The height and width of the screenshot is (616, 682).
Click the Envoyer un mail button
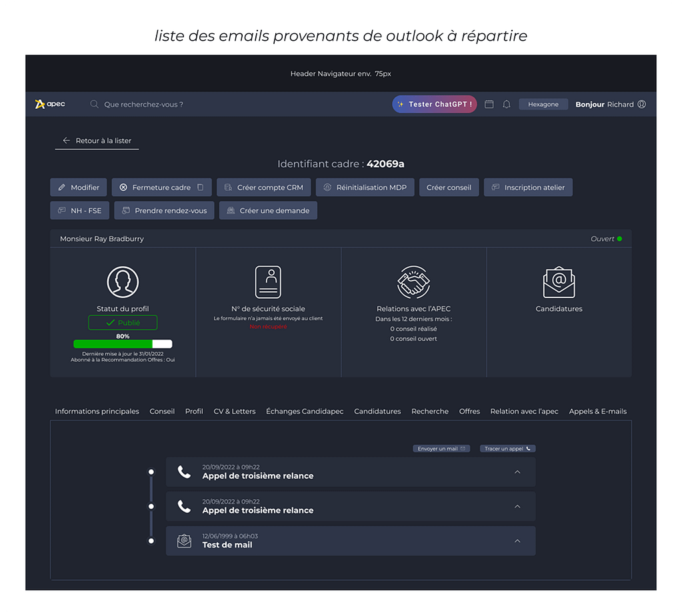(441, 449)
